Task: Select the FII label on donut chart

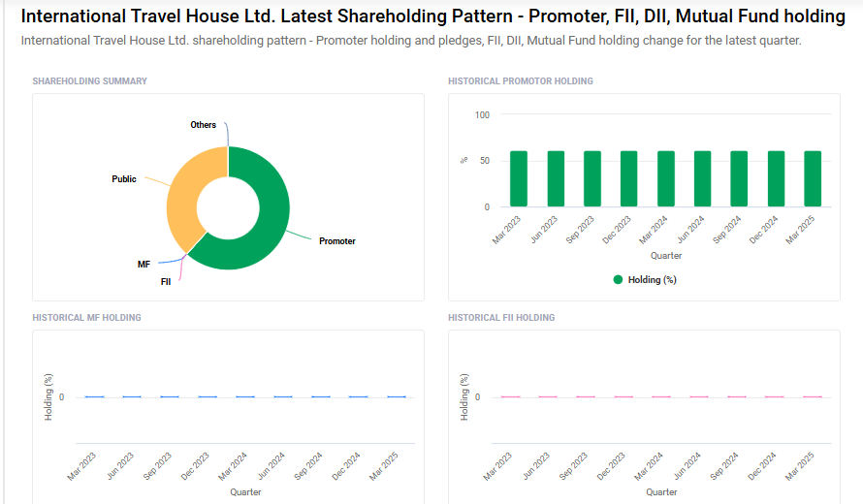Action: pos(166,282)
